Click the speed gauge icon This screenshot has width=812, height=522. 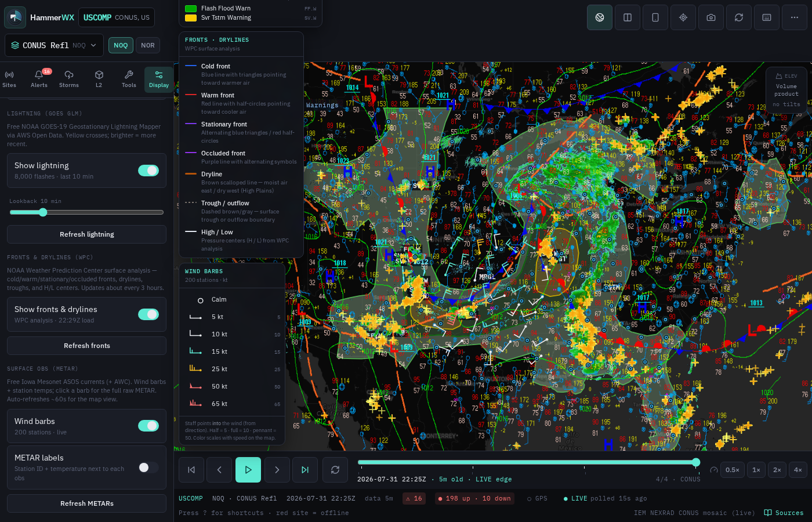pos(714,470)
